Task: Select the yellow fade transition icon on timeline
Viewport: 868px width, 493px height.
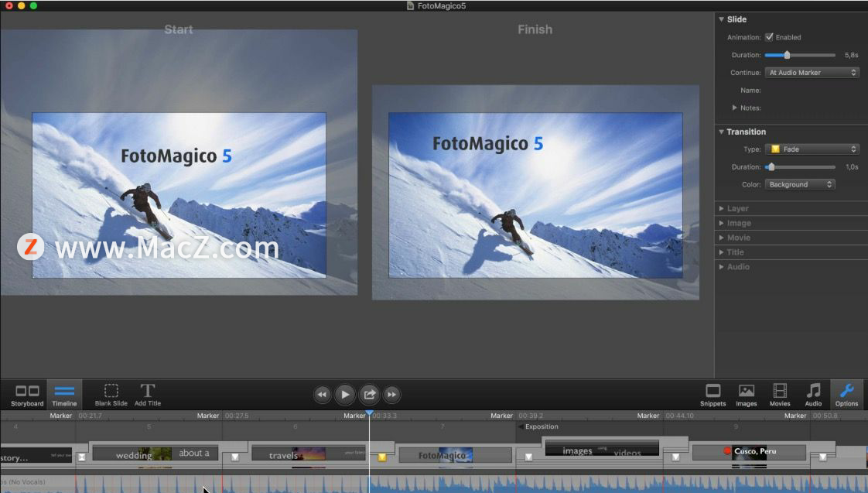Action: click(x=382, y=457)
